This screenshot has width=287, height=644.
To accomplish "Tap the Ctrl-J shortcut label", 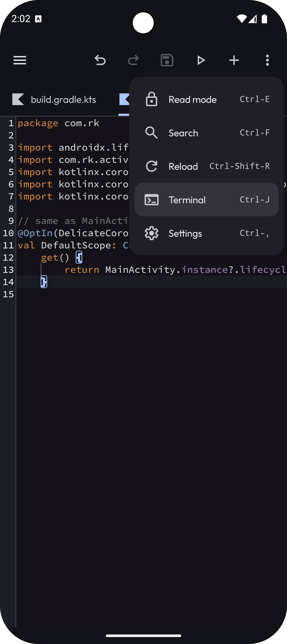I will 255,200.
